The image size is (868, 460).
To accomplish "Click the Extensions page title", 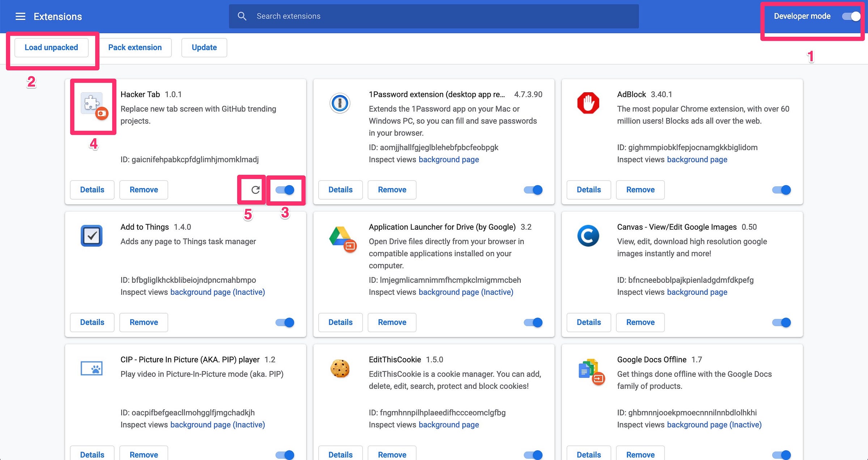I will (58, 17).
